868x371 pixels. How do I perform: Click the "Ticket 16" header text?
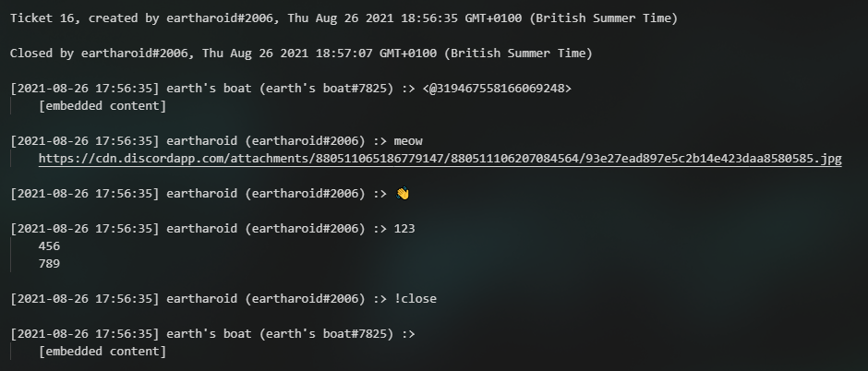click(x=44, y=18)
